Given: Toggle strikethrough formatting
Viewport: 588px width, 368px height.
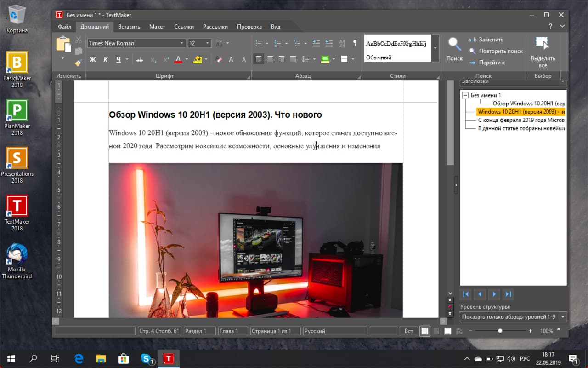Looking at the screenshot, I should tap(140, 59).
